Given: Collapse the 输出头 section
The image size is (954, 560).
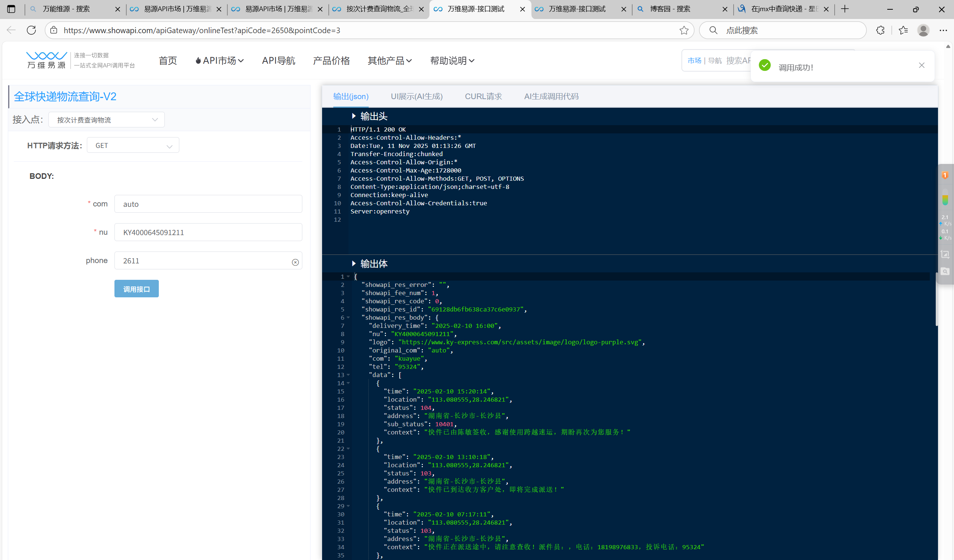Looking at the screenshot, I should (x=354, y=116).
